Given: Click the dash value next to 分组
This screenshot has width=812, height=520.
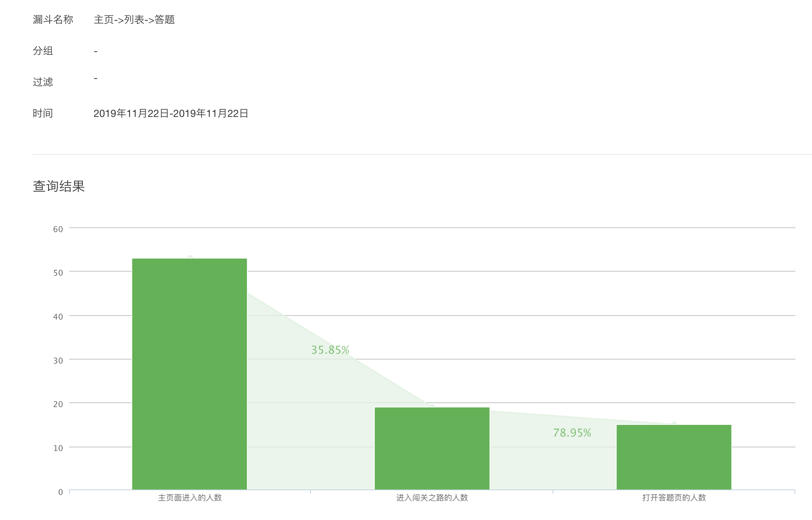Looking at the screenshot, I should (x=96, y=52).
